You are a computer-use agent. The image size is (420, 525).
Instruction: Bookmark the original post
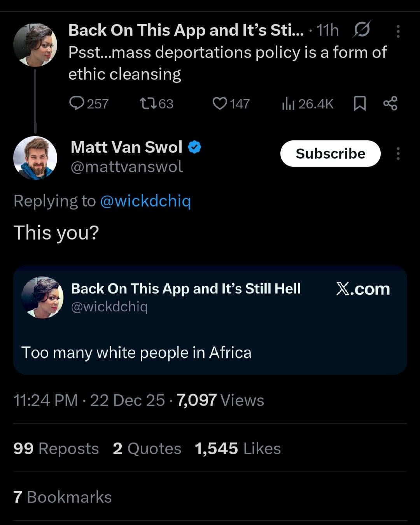pyautogui.click(x=360, y=103)
